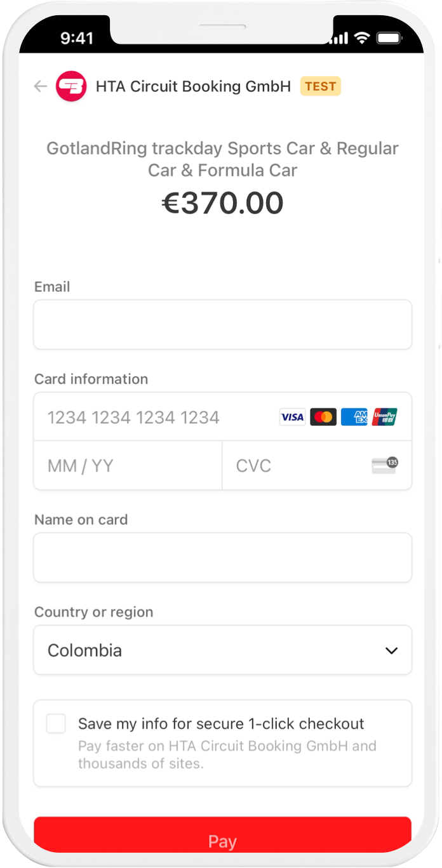Click the battery indicator in the status bar
Viewport: 442px width, 868px height.
[x=389, y=38]
